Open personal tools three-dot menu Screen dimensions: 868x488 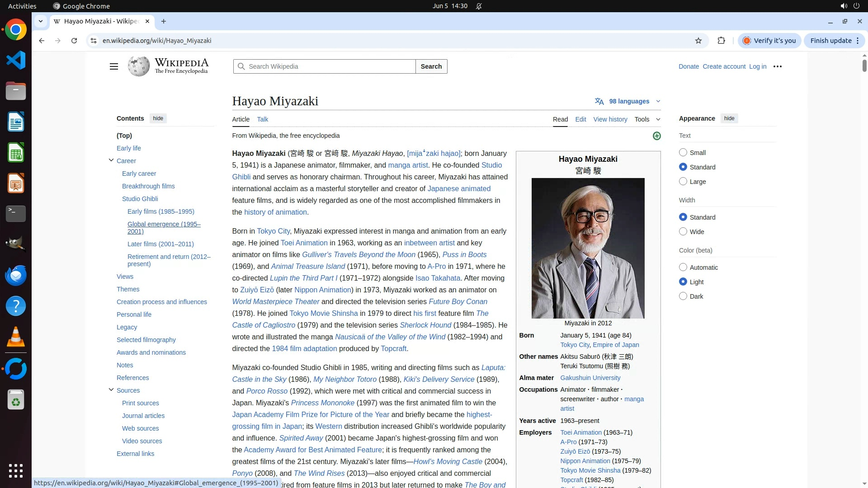tap(777, 66)
